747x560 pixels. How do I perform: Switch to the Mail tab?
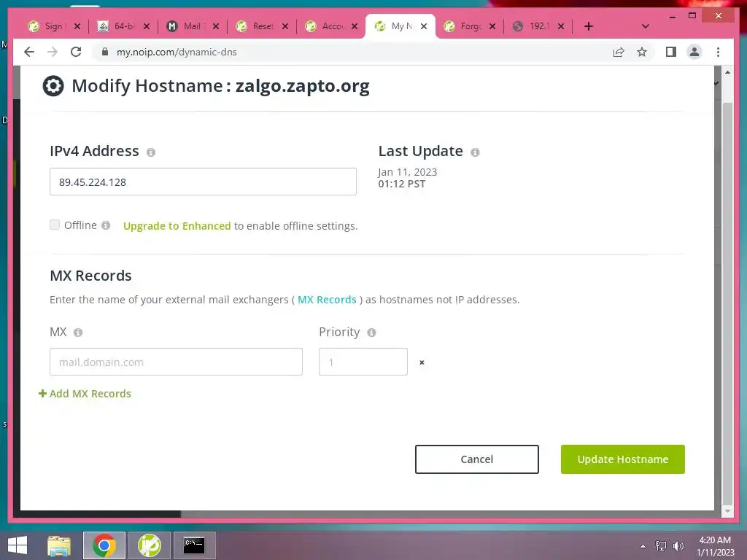coord(192,26)
